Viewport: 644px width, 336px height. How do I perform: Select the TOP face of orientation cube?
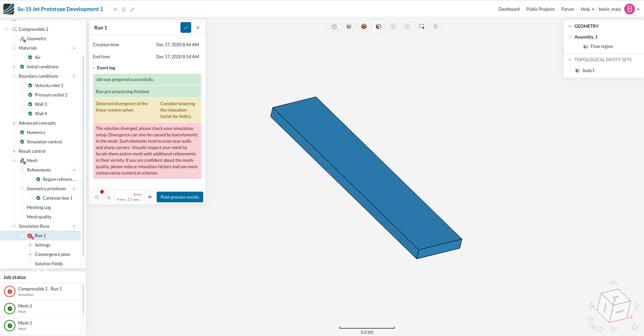tap(616, 297)
